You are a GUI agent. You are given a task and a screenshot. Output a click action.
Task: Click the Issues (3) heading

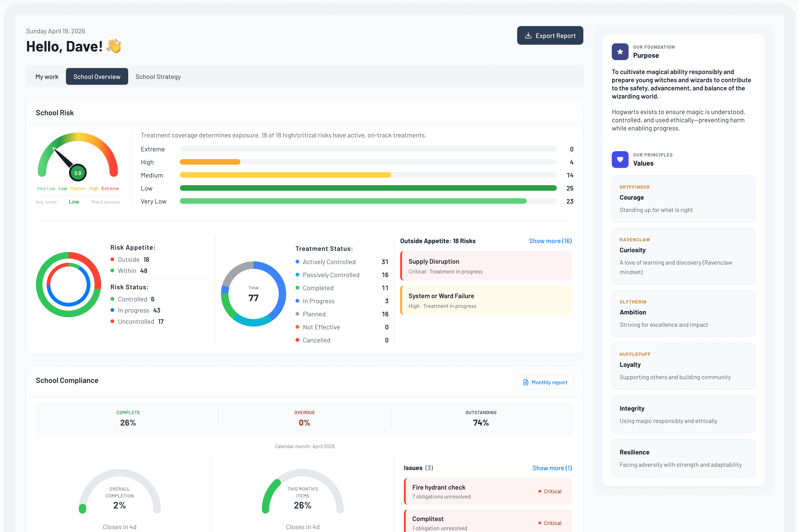click(x=418, y=468)
